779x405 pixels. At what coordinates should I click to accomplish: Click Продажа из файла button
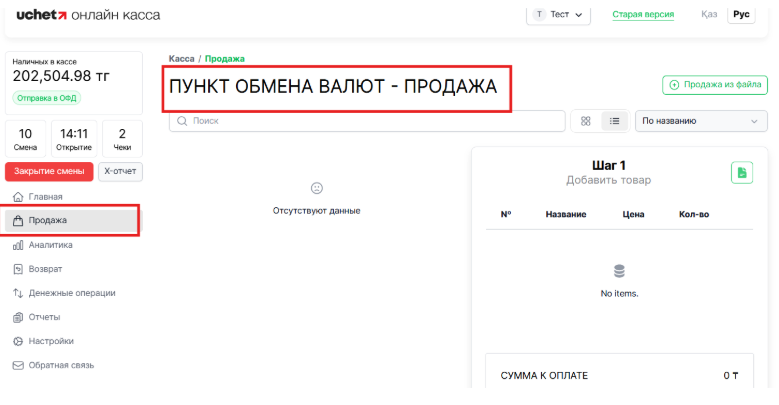(715, 85)
